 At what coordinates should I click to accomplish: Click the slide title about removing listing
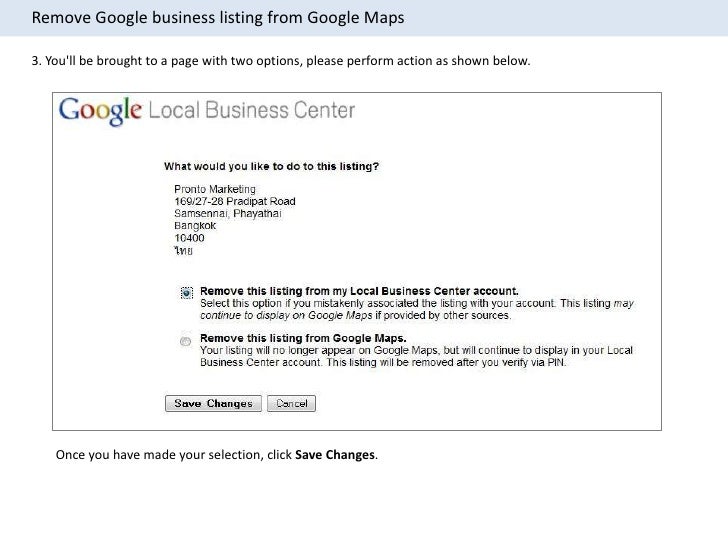tap(218, 18)
